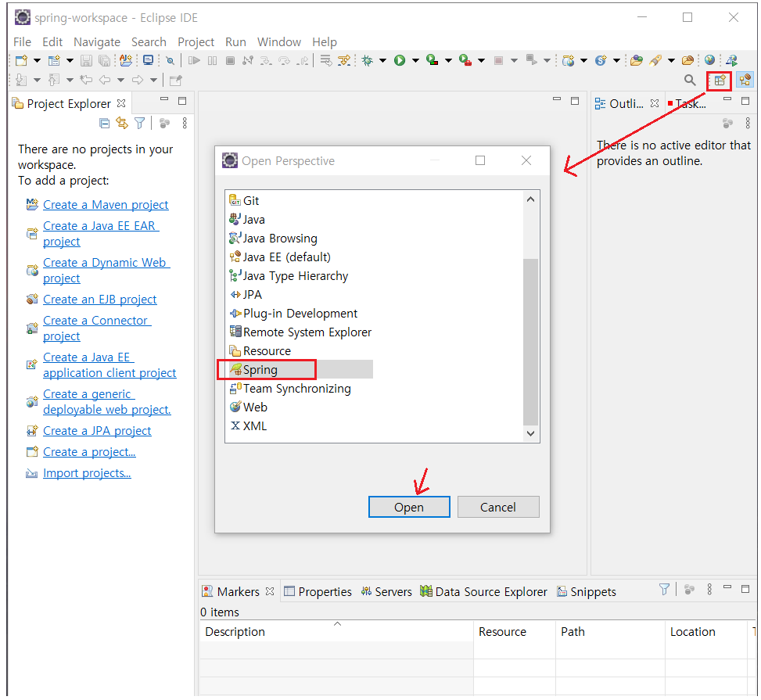Screen dimensions: 761x700
Task: Click the Project Explorer filter funnel icon
Action: 140,124
